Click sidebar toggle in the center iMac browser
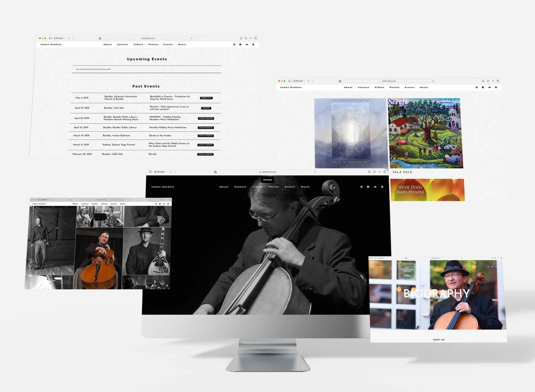 [x=150, y=172]
